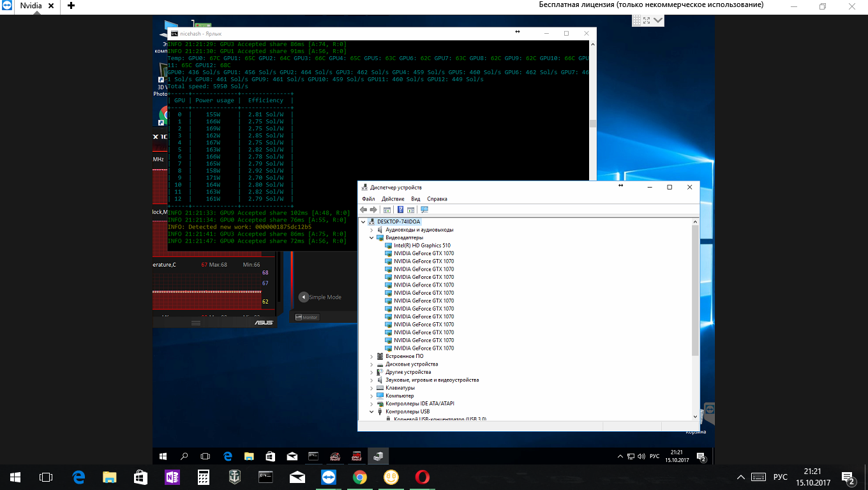Expand the Звуковые, игровые и видеоустройства node
This screenshot has height=490, width=868.
pyautogui.click(x=371, y=380)
